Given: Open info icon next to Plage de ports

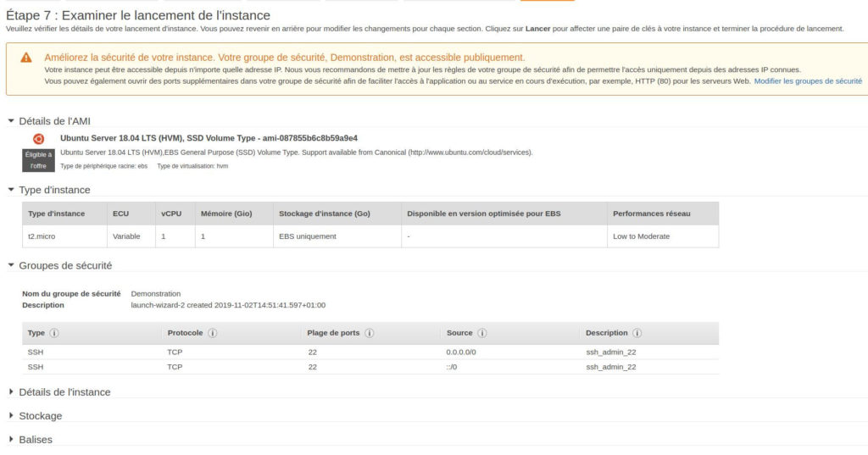Looking at the screenshot, I should coord(370,333).
